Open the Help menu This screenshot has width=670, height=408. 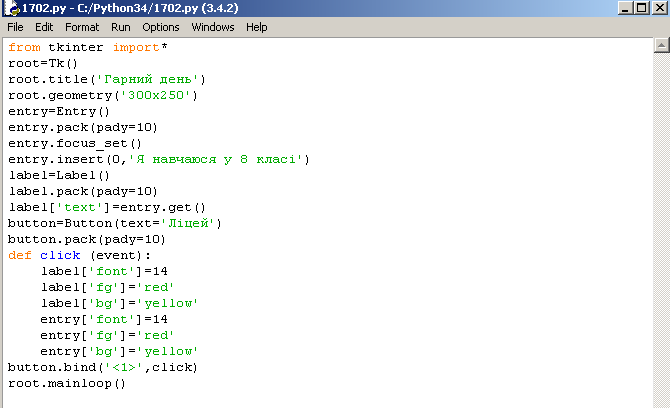[256, 27]
